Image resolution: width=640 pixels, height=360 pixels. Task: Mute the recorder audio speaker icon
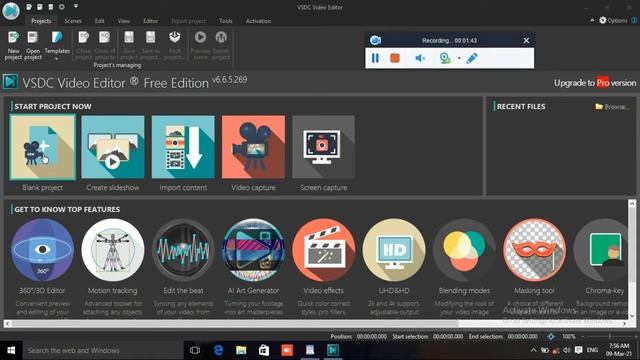tap(420, 58)
